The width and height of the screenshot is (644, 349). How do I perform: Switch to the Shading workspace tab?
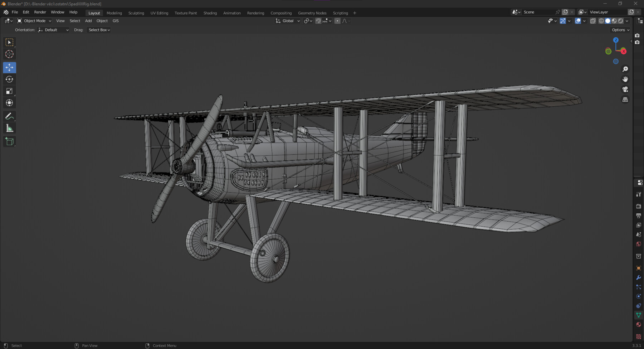(210, 13)
